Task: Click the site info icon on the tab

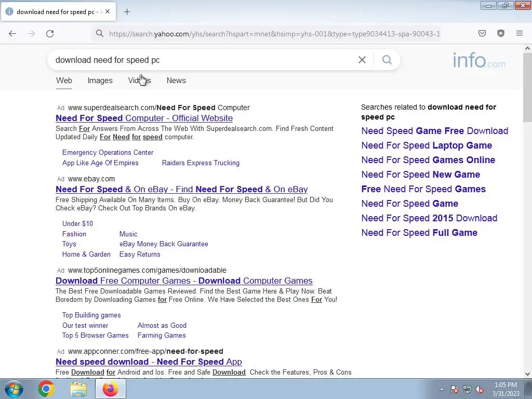Action: (9, 11)
